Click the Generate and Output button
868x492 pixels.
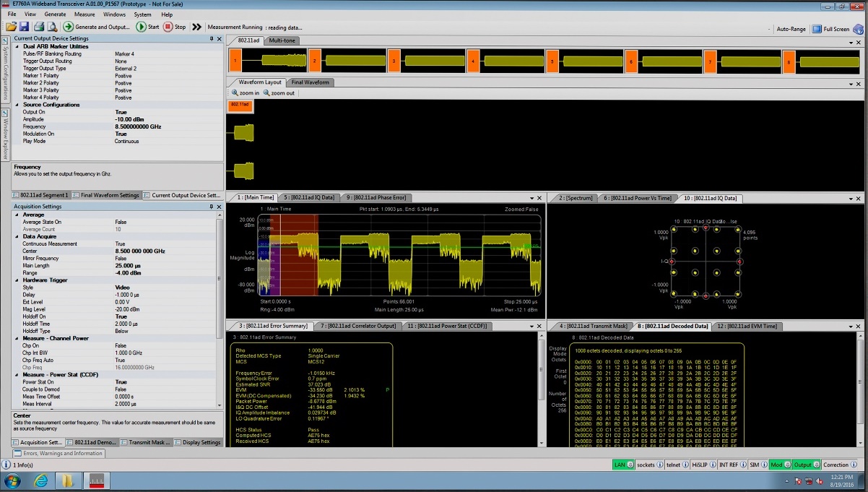(x=96, y=27)
